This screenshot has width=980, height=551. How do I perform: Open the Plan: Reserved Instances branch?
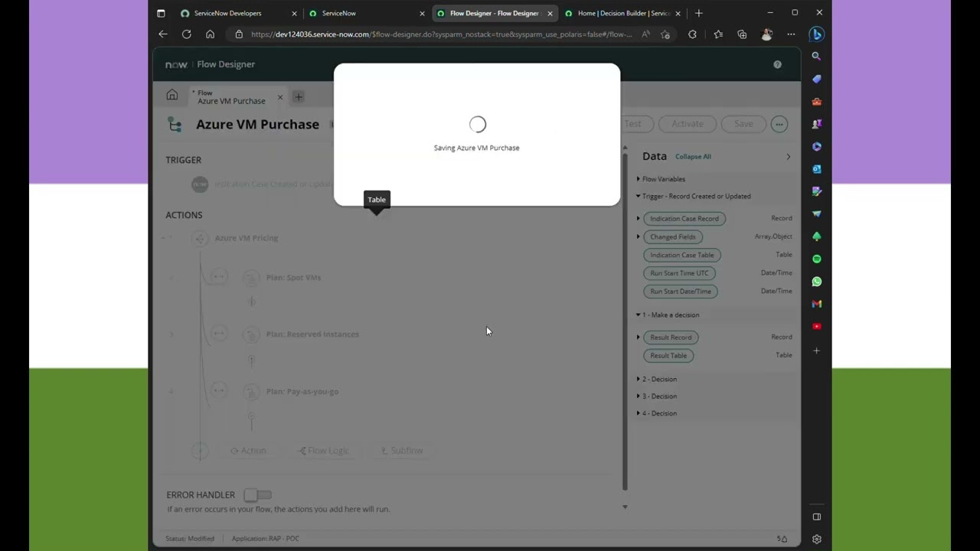point(312,334)
